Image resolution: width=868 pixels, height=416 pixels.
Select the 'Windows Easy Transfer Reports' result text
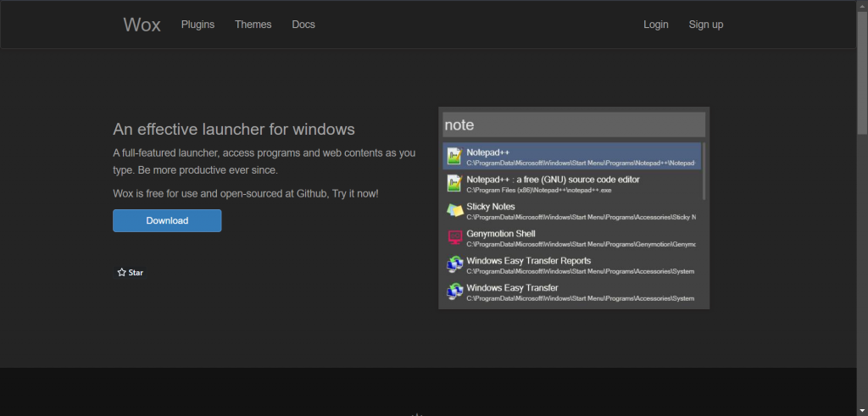pos(529,261)
